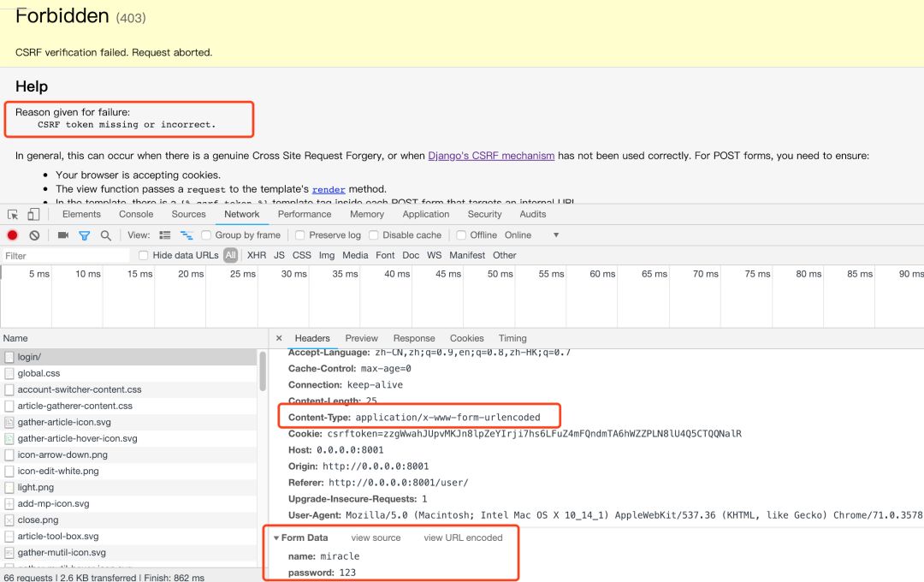Filter requests by Other type

(x=505, y=255)
